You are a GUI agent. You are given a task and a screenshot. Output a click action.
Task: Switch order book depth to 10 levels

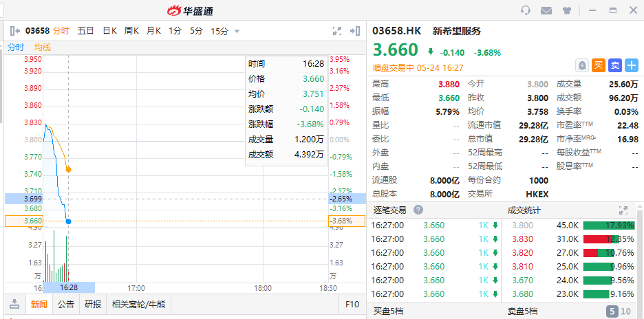tap(626, 311)
